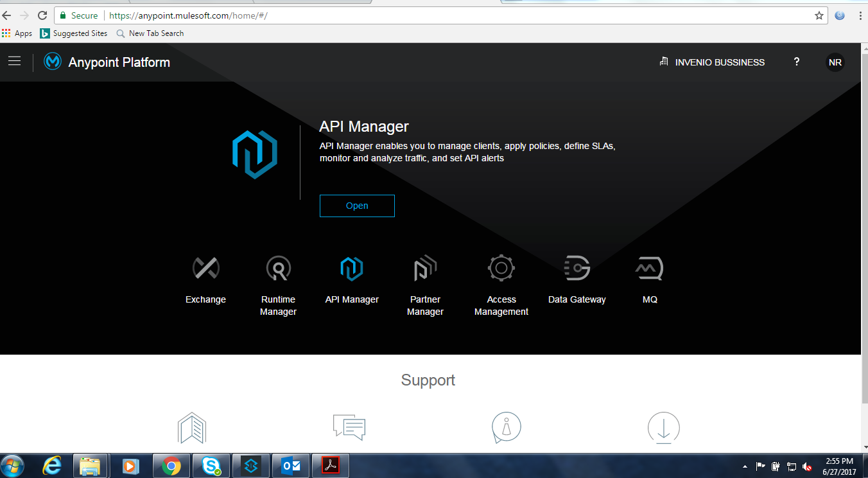
Task: Go back to the previous page
Action: 7,15
